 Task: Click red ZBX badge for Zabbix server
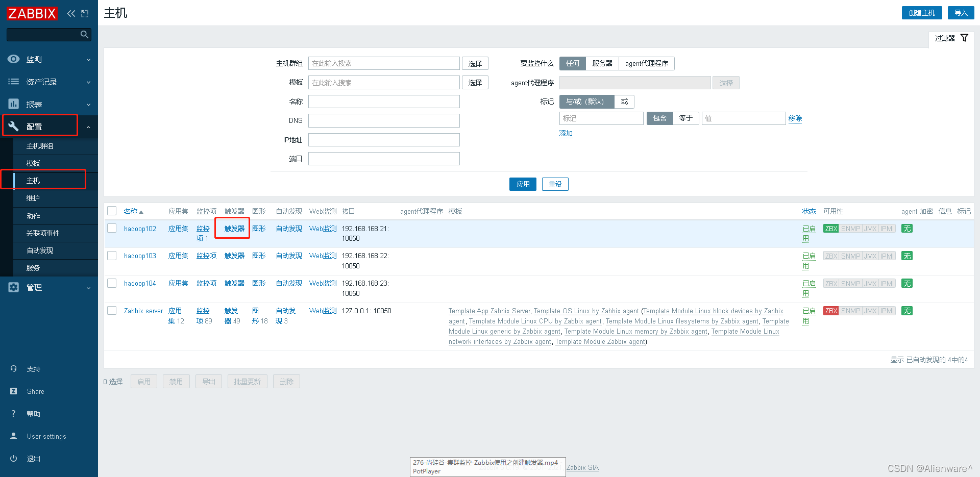tap(831, 311)
